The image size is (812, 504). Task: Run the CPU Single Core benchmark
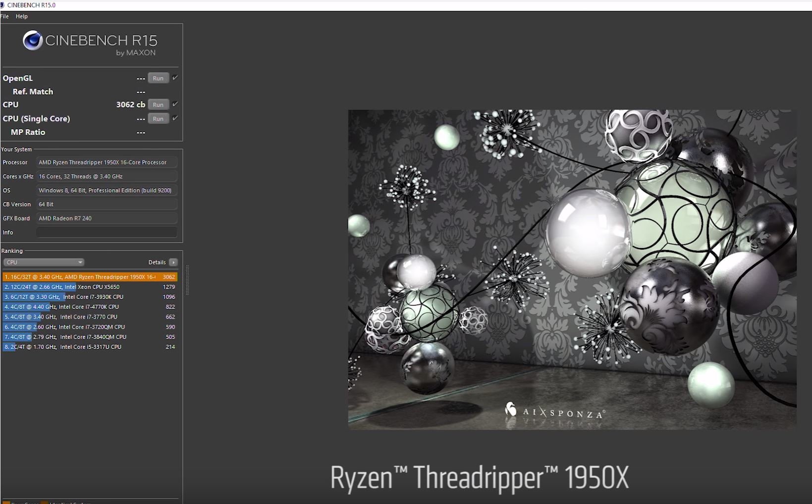tap(158, 119)
